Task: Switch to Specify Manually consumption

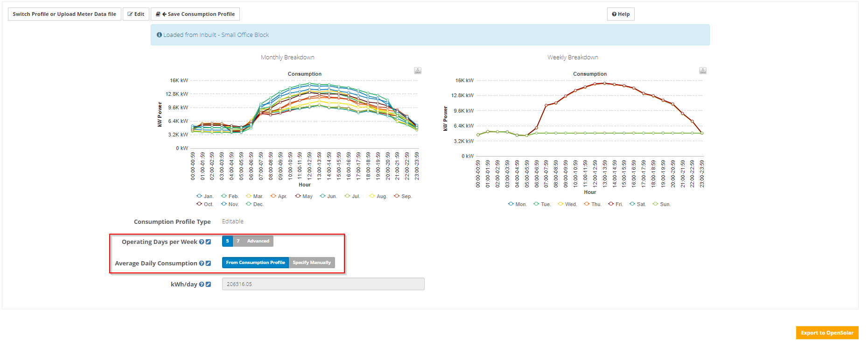Action: pos(312,263)
